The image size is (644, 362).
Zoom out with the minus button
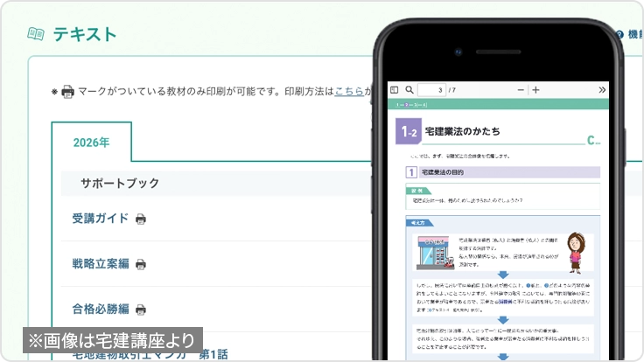(521, 90)
